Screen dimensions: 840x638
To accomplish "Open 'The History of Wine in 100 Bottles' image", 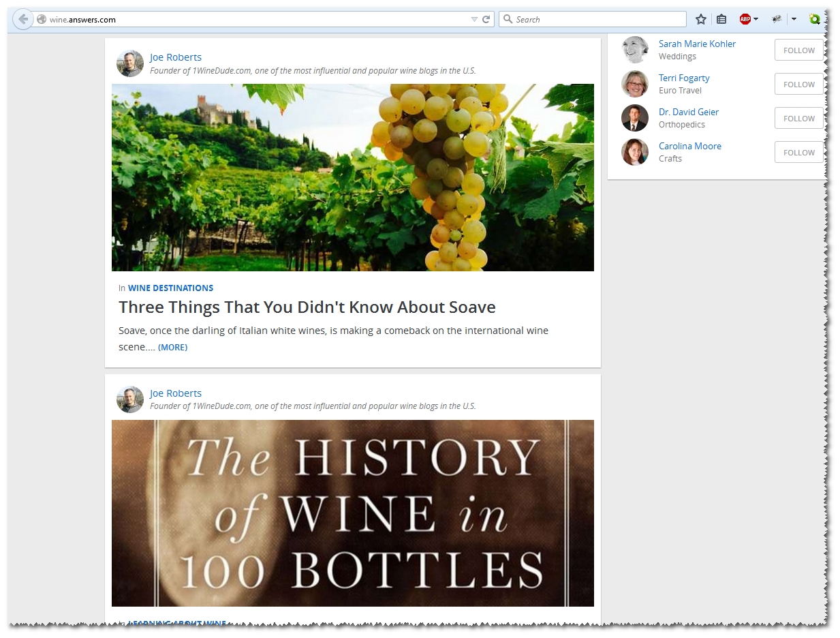I will 353,513.
